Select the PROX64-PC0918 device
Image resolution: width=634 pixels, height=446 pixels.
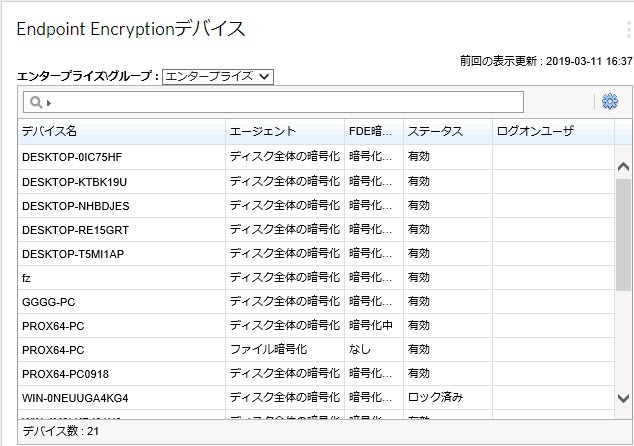click(x=63, y=373)
